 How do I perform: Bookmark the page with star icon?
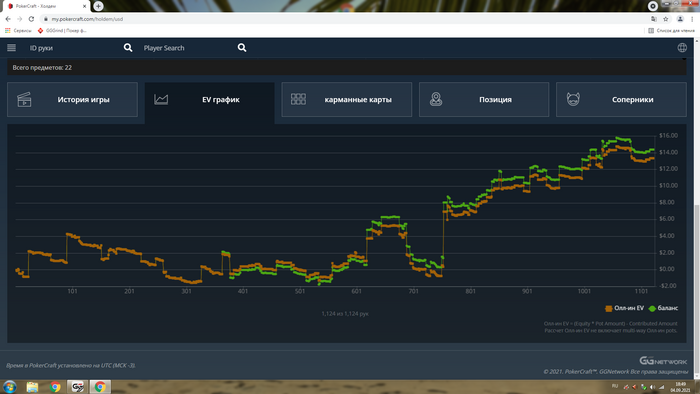pos(666,19)
